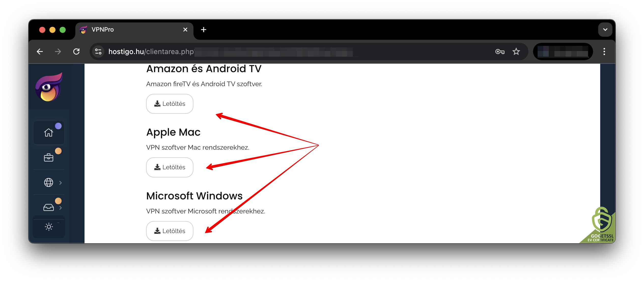Open the tab search dropdown arrow
This screenshot has width=644, height=281.
[x=605, y=30]
